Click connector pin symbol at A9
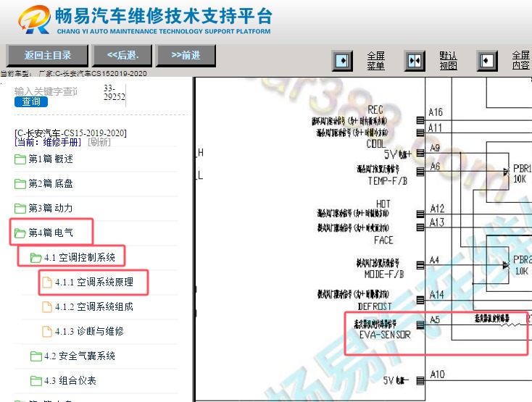 (420, 154)
